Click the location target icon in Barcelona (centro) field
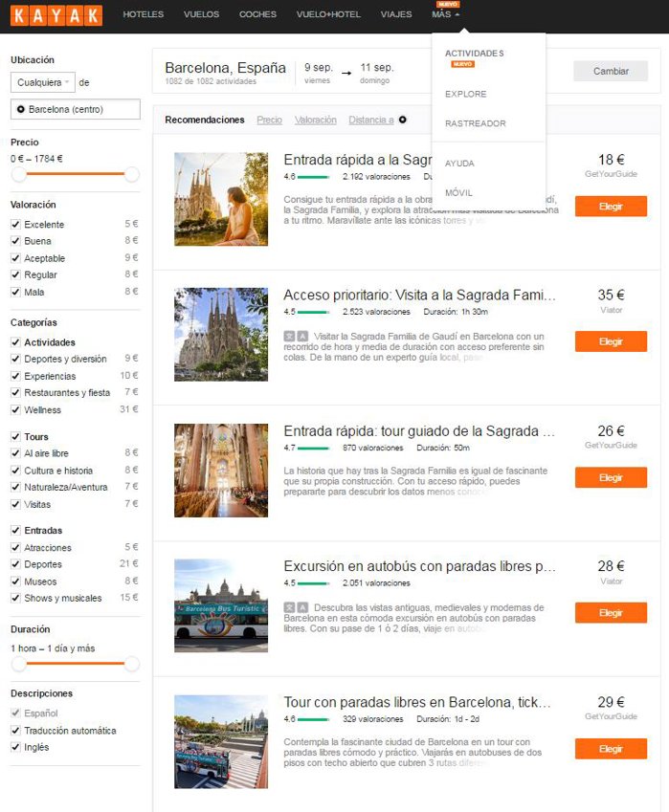Viewport: 669px width, 812px height. [21, 109]
